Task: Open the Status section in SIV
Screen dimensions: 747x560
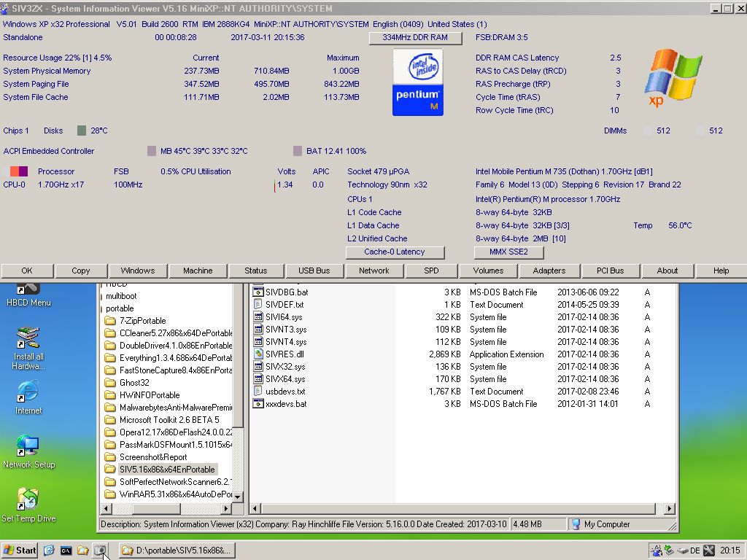Action: (x=256, y=271)
